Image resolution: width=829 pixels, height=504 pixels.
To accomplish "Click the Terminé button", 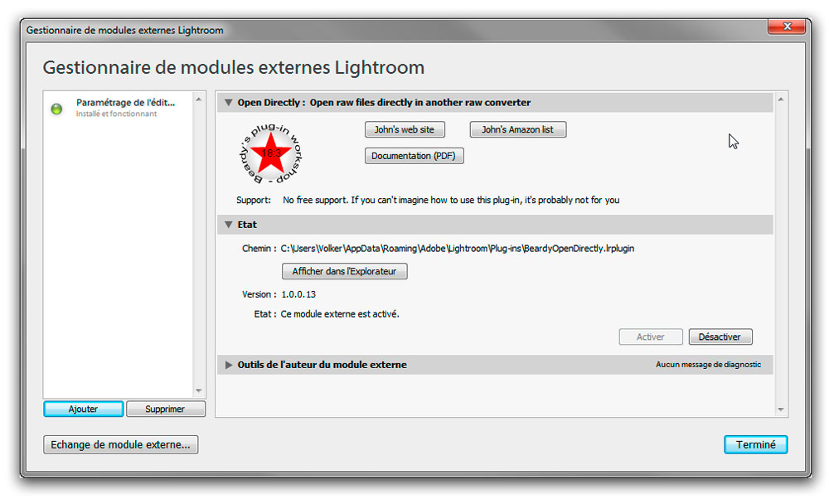I will (755, 445).
